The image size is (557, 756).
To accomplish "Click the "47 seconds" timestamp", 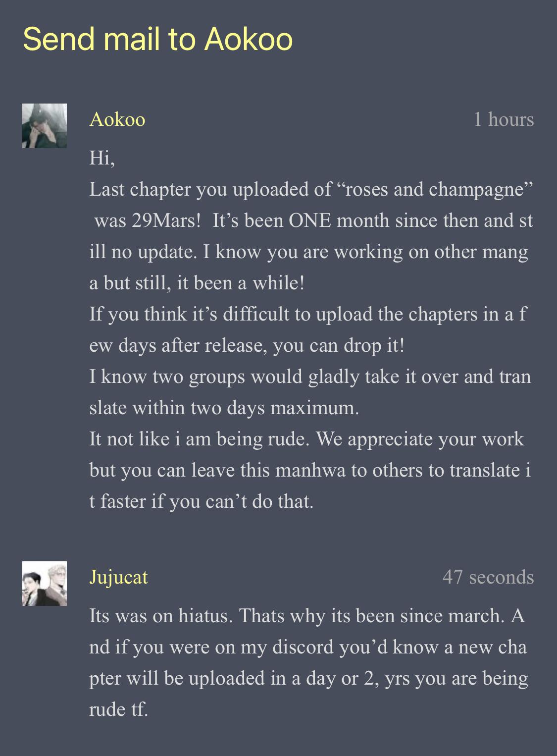I will [x=488, y=577].
